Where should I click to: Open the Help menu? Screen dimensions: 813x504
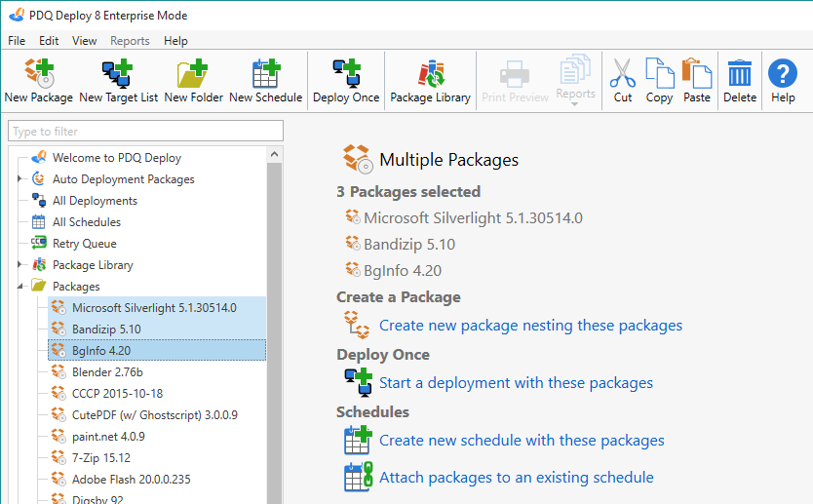pos(175,40)
